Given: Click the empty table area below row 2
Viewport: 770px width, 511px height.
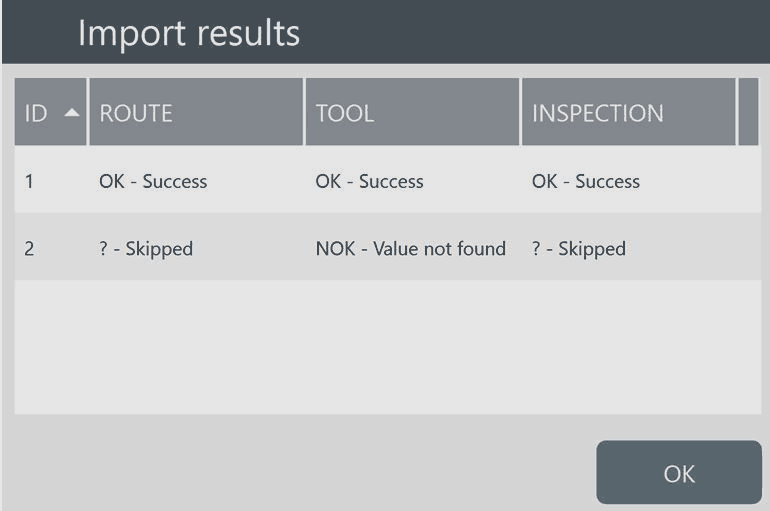Looking at the screenshot, I should [x=385, y=347].
